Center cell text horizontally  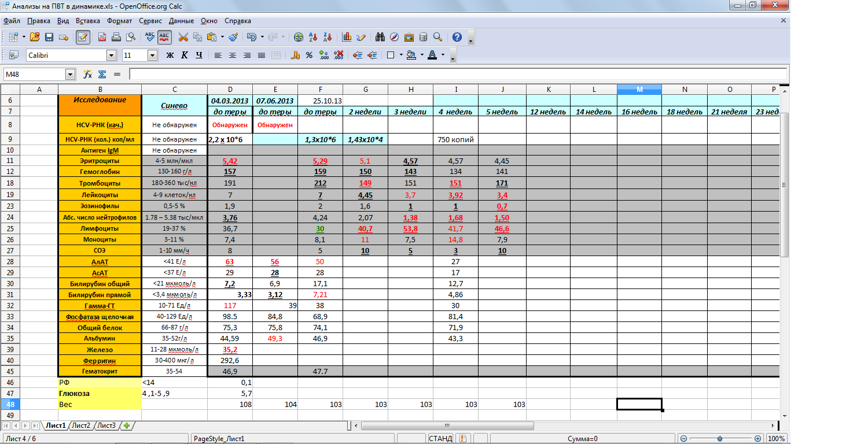(x=233, y=55)
